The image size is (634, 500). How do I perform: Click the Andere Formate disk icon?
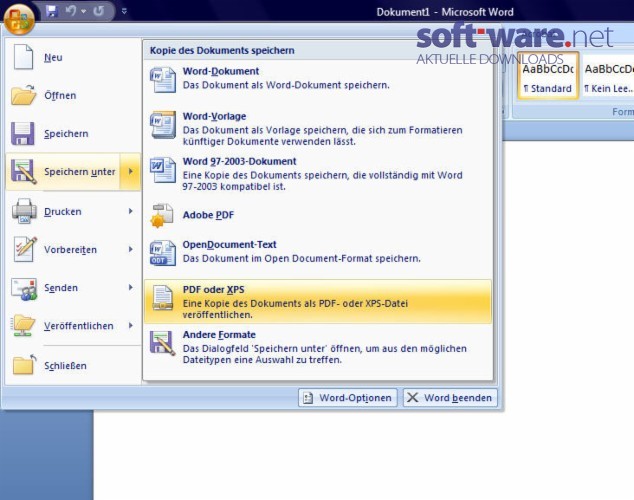[163, 343]
